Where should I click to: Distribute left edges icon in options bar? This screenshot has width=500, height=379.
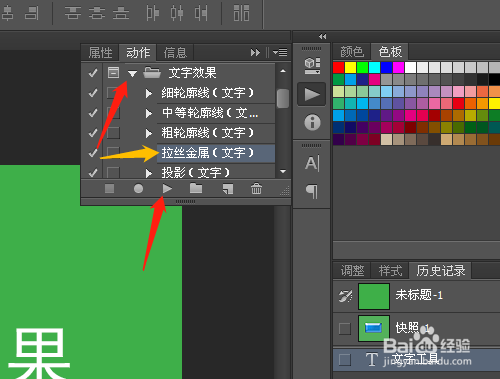pyautogui.click(x=153, y=13)
